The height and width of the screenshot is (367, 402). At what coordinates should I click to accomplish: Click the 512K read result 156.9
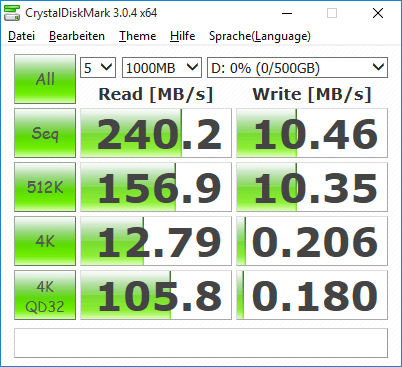[156, 187]
